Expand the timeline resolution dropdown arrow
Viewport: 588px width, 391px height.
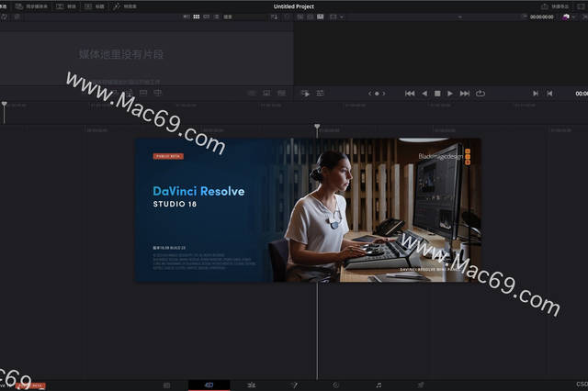click(x=342, y=17)
